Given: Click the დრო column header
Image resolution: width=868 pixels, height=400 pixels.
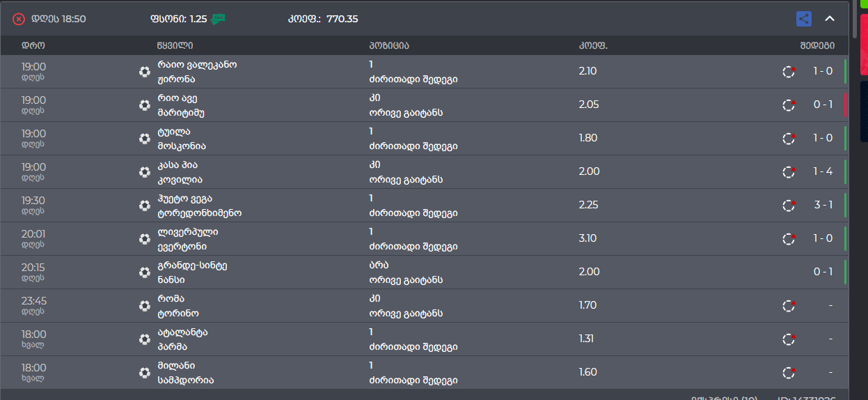Looking at the screenshot, I should tap(33, 46).
